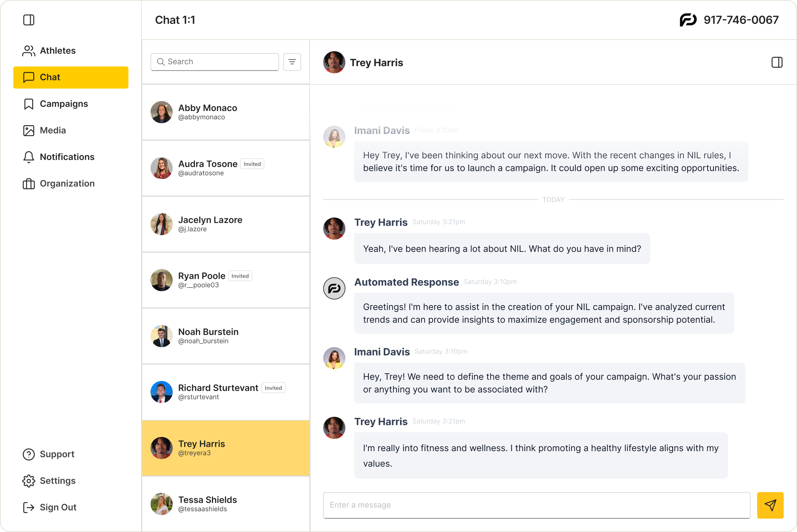797x532 pixels.
Task: Click the @abbymonaco handle
Action: click(x=202, y=117)
